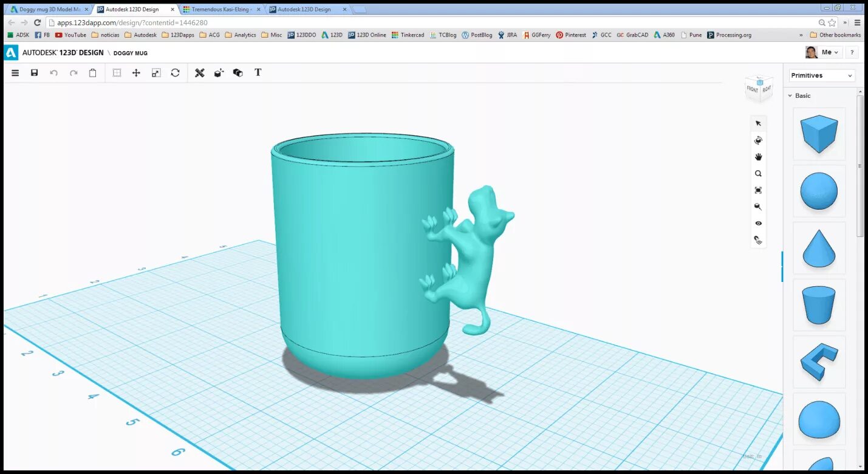Screen dimensions: 868x474
Task: Toggle object visibility eye icon
Action: [758, 223]
